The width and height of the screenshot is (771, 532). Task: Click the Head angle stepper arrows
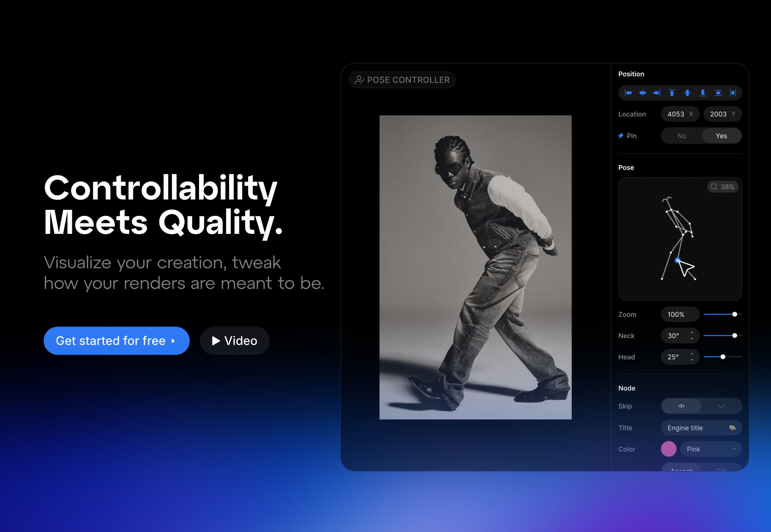[692, 357]
